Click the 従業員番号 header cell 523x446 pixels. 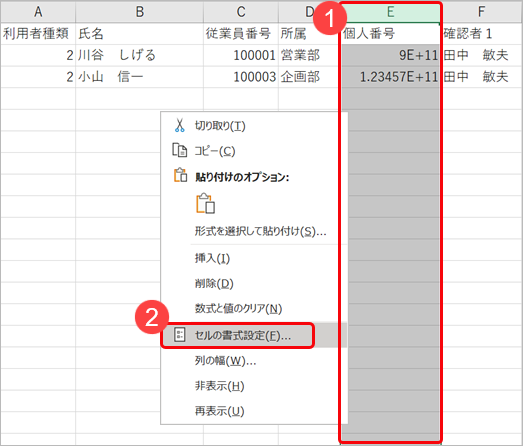click(241, 34)
